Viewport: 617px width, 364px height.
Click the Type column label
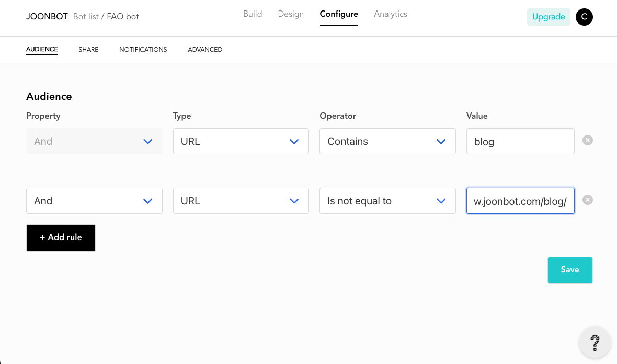click(x=182, y=116)
